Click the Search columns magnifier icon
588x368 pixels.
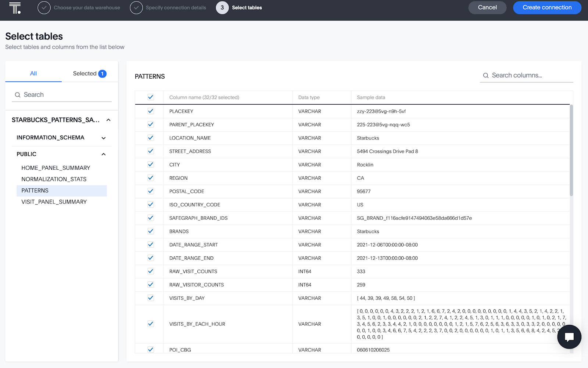(x=486, y=75)
